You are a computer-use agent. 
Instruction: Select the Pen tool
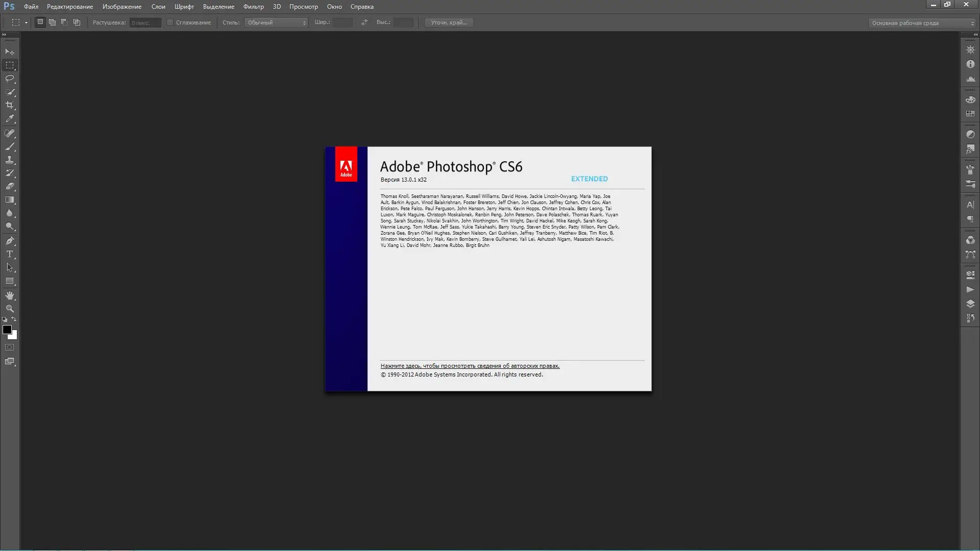tap(10, 241)
